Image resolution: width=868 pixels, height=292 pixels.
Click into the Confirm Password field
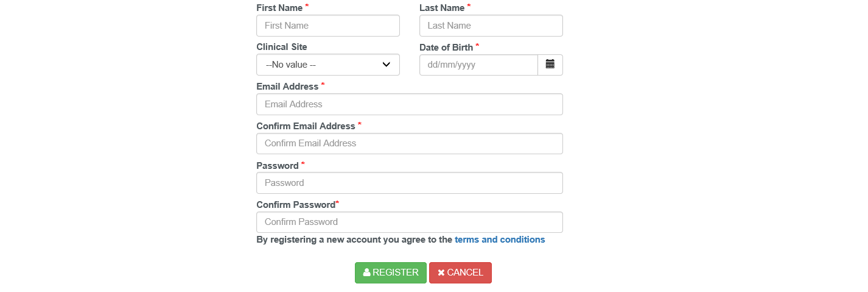pos(410,222)
